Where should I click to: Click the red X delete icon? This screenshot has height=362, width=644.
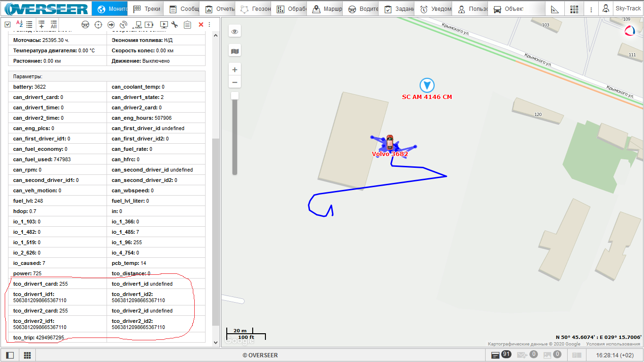tap(201, 25)
